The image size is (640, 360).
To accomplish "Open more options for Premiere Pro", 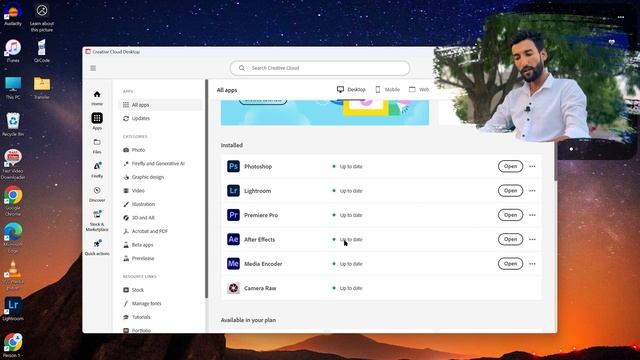I will pyautogui.click(x=532, y=215).
